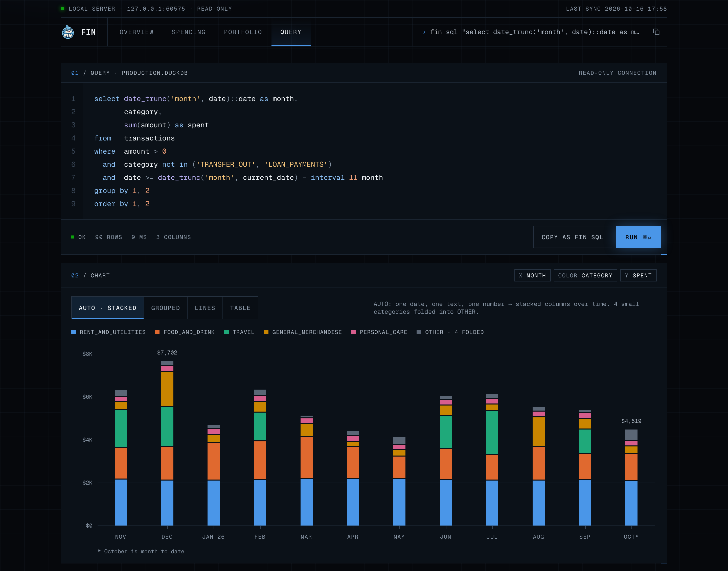Click the fin sql command text field
The height and width of the screenshot is (571, 728).
534,32
